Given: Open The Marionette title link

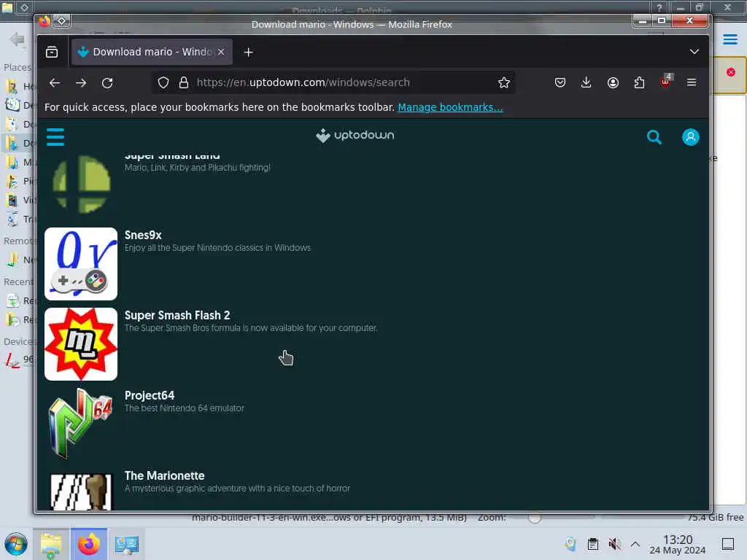Looking at the screenshot, I should click(x=164, y=475).
